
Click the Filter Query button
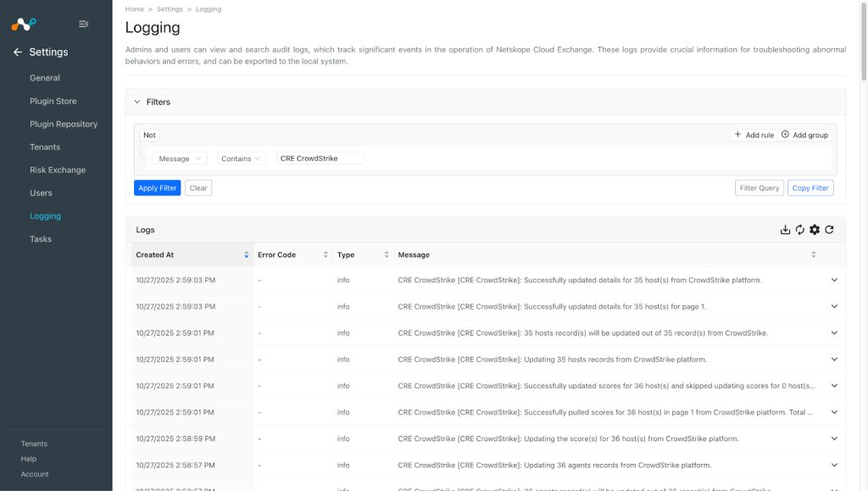coord(759,188)
